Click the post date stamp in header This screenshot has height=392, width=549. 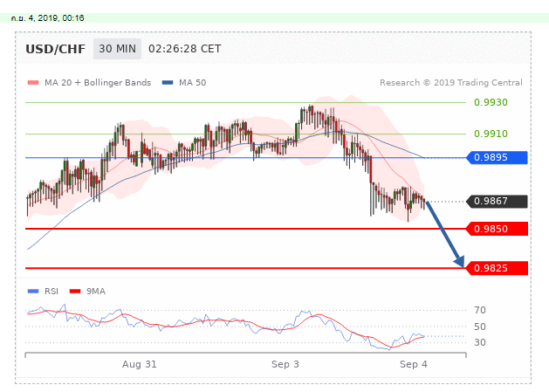tap(48, 17)
